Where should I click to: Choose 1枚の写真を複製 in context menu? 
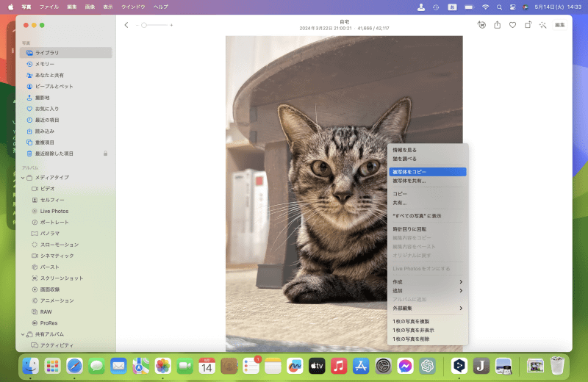tap(428, 321)
